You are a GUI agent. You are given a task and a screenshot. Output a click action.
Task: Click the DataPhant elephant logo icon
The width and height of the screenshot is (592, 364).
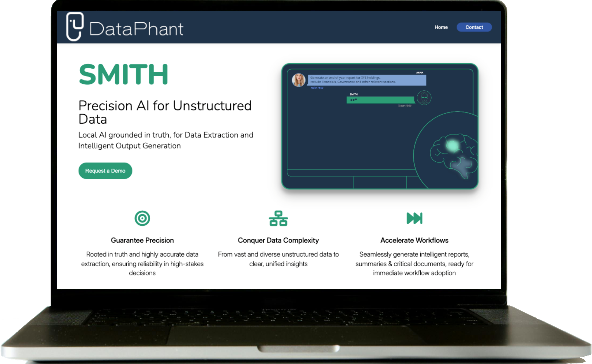pos(75,26)
